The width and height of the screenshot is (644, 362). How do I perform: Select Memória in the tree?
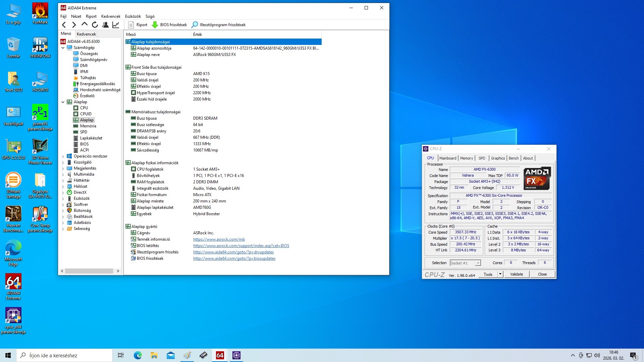(88, 126)
